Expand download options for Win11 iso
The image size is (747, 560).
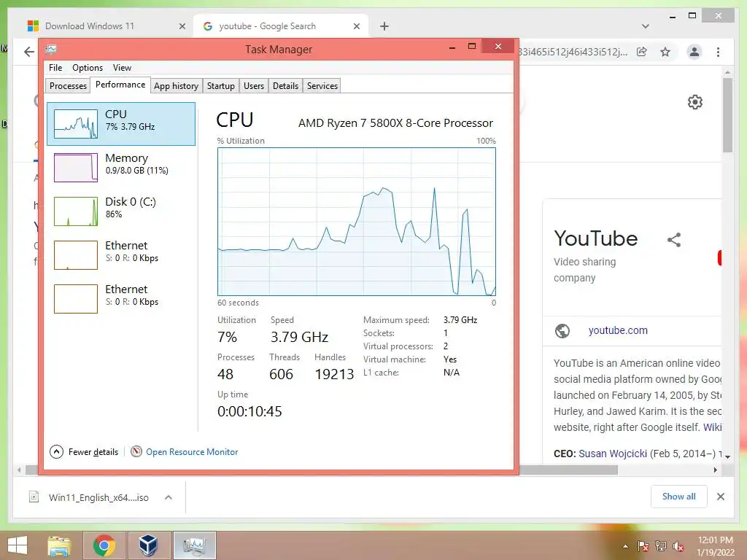point(169,497)
